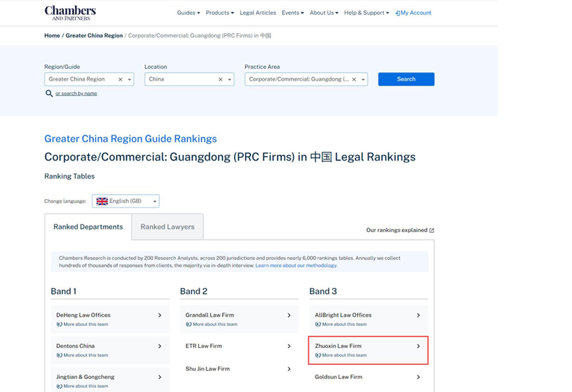This screenshot has width=572, height=392.
Task: Open the Products menu
Action: [x=220, y=13]
